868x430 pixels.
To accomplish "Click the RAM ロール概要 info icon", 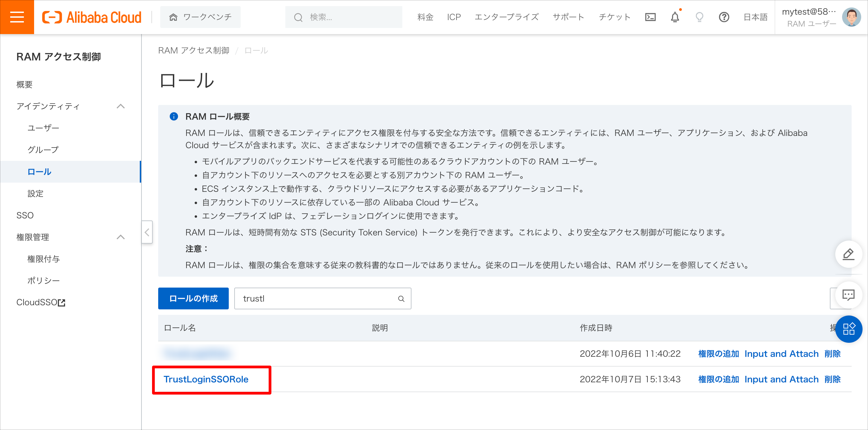I will [x=174, y=117].
